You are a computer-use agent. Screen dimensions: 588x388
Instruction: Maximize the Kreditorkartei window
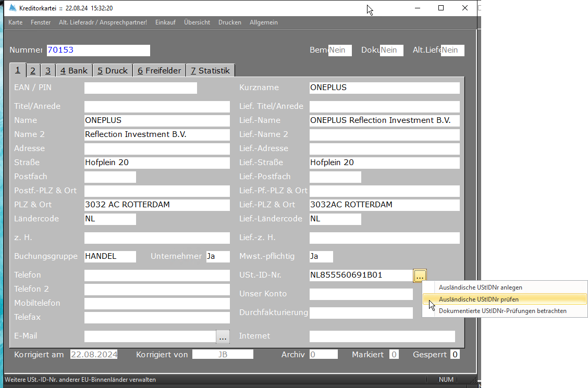(x=441, y=8)
